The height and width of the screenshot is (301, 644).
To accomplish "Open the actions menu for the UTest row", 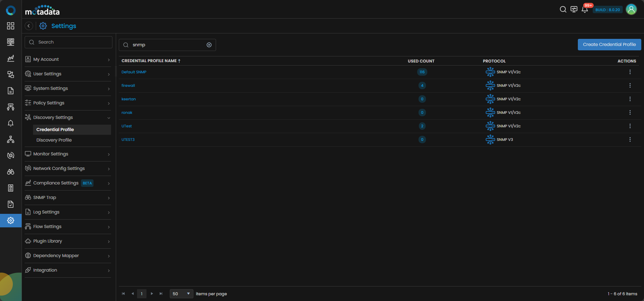I will [x=630, y=126].
